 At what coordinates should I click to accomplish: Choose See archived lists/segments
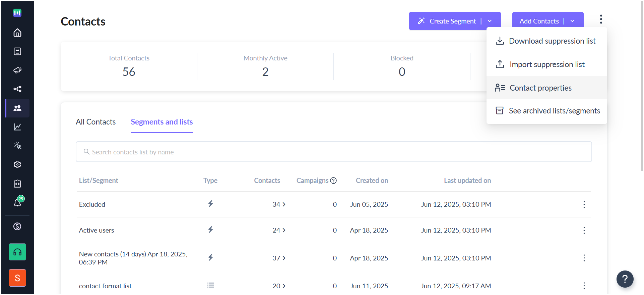pos(546,111)
